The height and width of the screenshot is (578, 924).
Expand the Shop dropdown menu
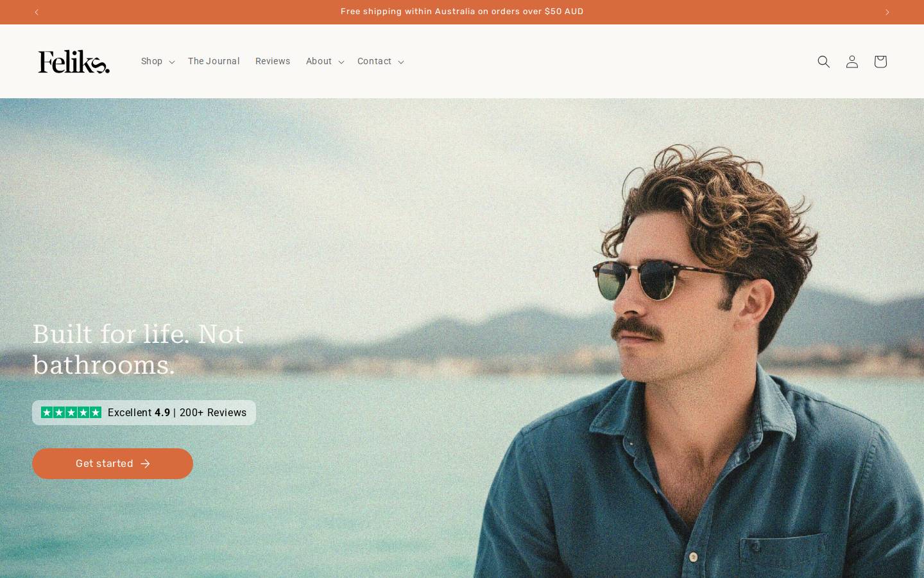[x=158, y=62]
